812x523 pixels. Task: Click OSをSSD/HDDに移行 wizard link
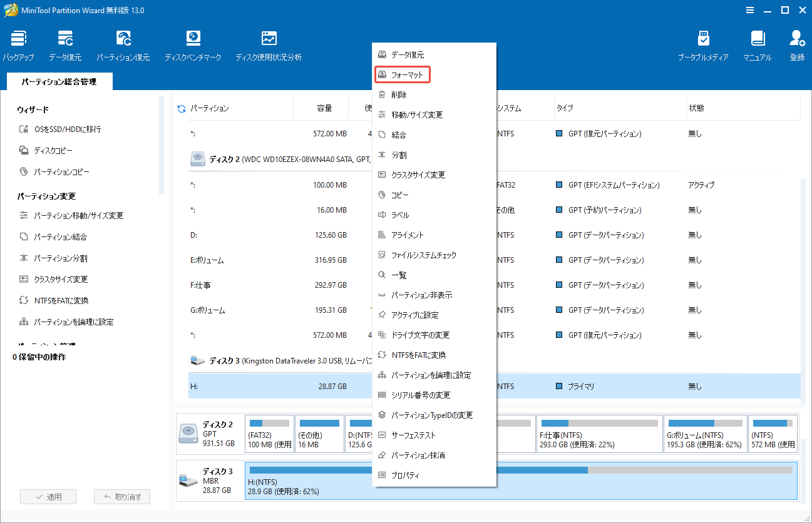[x=67, y=129]
